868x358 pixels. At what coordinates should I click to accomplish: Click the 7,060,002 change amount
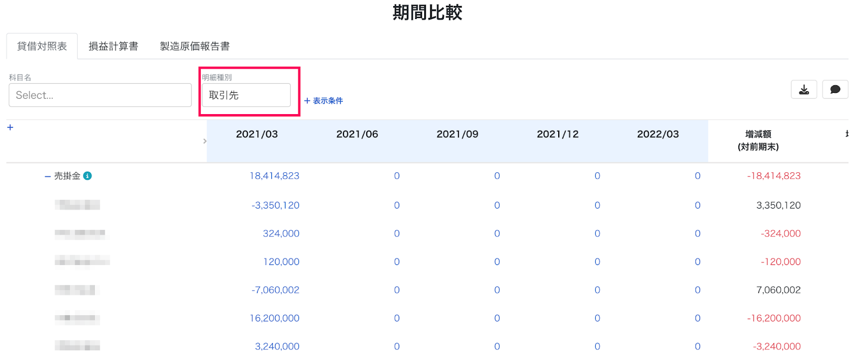778,290
